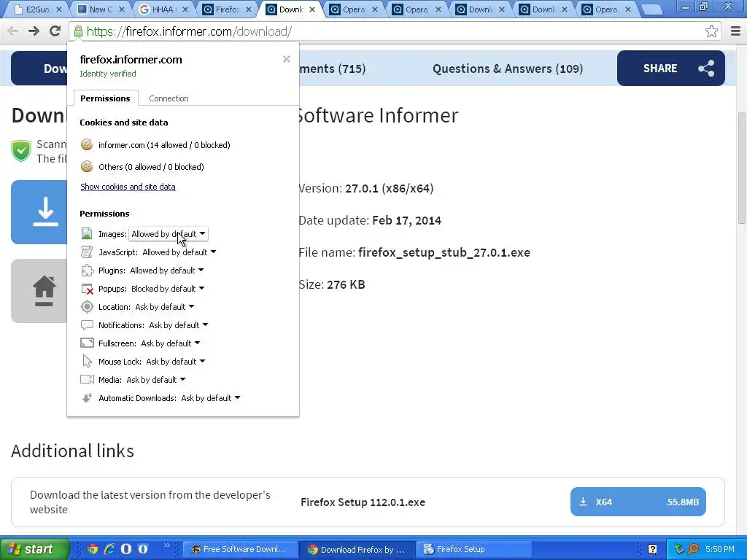Switch to the Connection tab

(169, 98)
